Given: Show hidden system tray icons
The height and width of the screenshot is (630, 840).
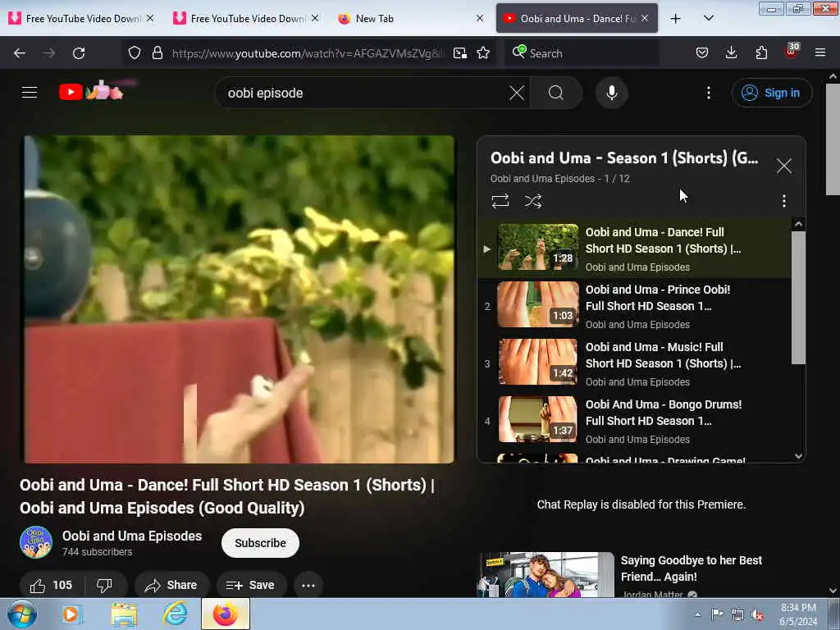Looking at the screenshot, I should coord(697,615).
